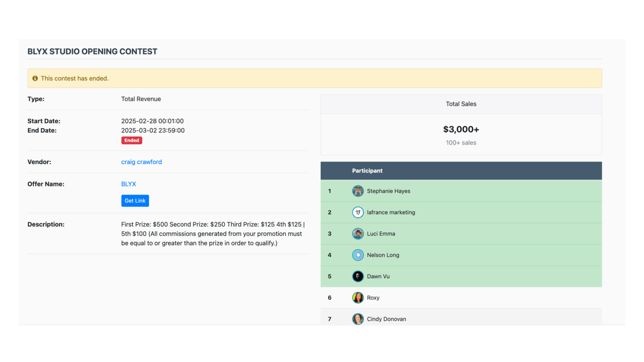This screenshot has height=362, width=644.
Task: Click the BLYX Studio Opening Contest title
Action: coord(92,51)
